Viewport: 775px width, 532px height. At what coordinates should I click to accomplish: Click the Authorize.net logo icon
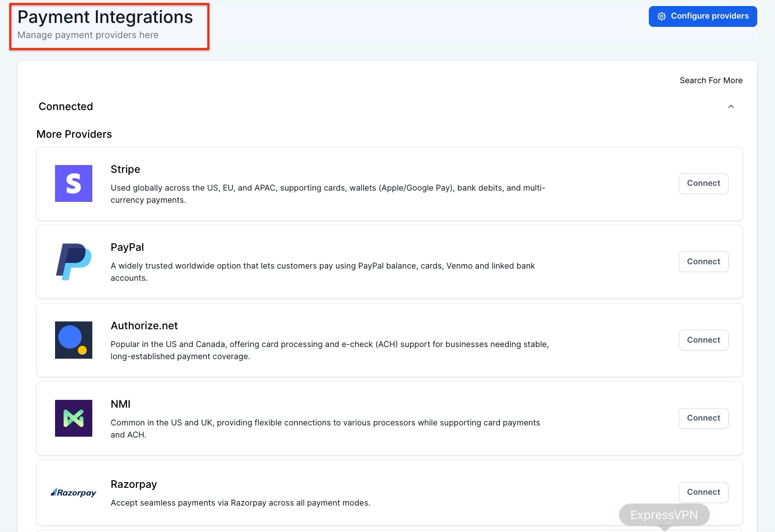(x=74, y=340)
